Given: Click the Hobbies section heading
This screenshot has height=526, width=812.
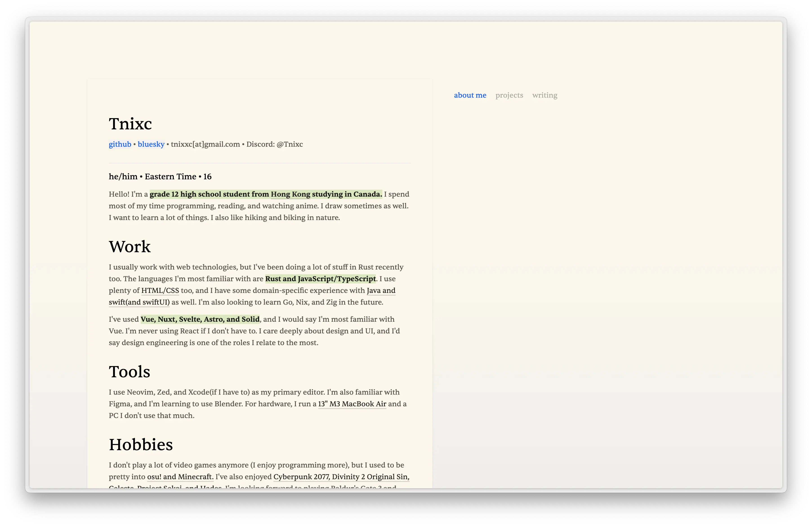Looking at the screenshot, I should [x=141, y=444].
